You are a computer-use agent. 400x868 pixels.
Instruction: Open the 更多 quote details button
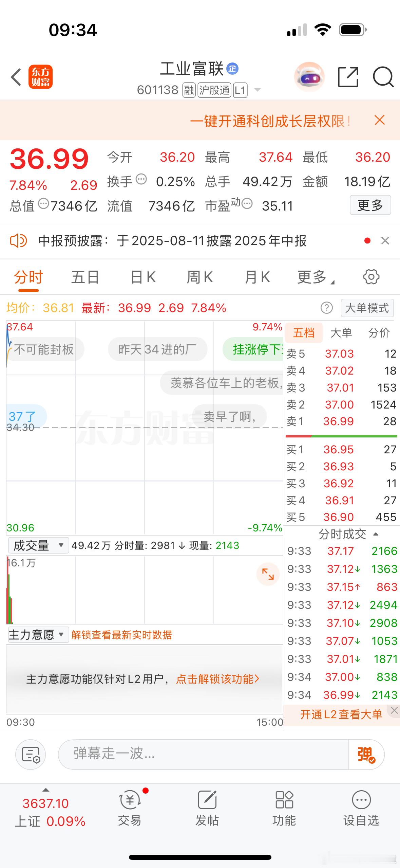(370, 205)
